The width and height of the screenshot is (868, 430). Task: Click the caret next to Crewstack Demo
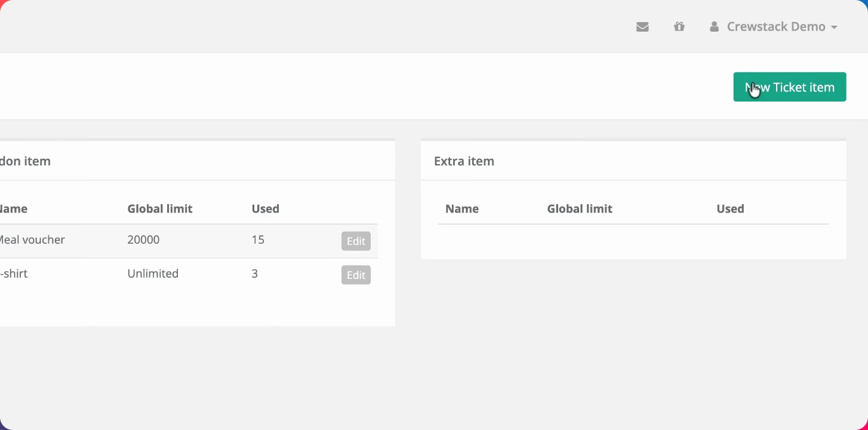(834, 27)
